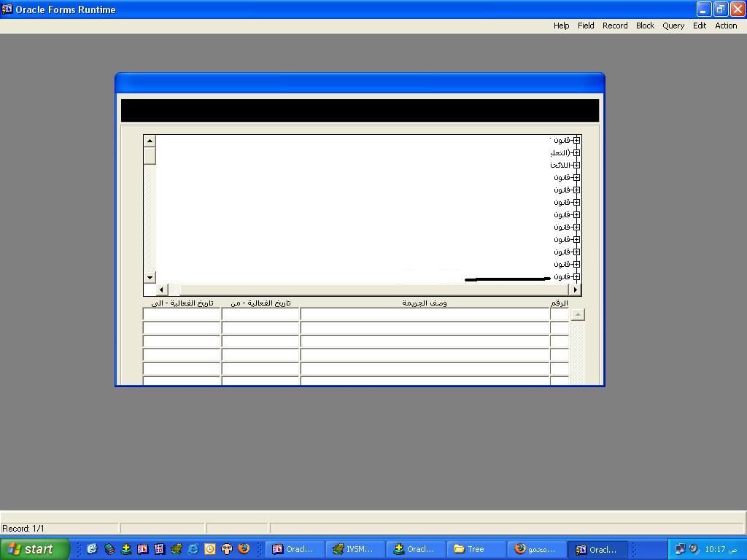747x560 pixels.
Task: Launch Internet Explorer from the quick launch bar
Action: pos(193,549)
